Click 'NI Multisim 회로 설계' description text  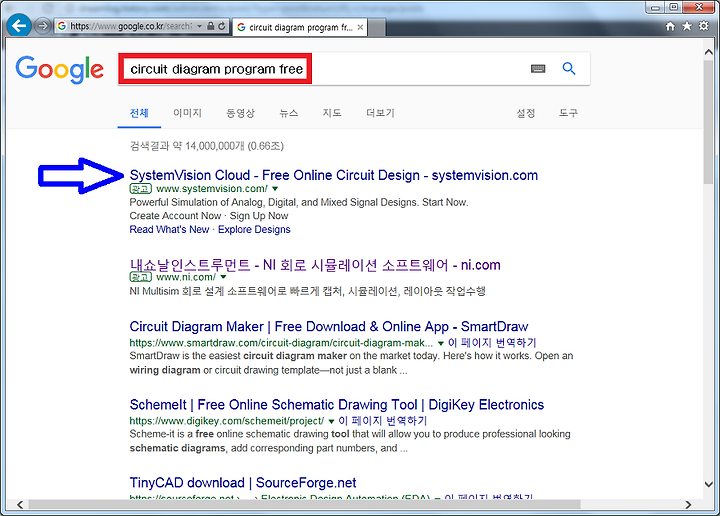pyautogui.click(x=307, y=291)
